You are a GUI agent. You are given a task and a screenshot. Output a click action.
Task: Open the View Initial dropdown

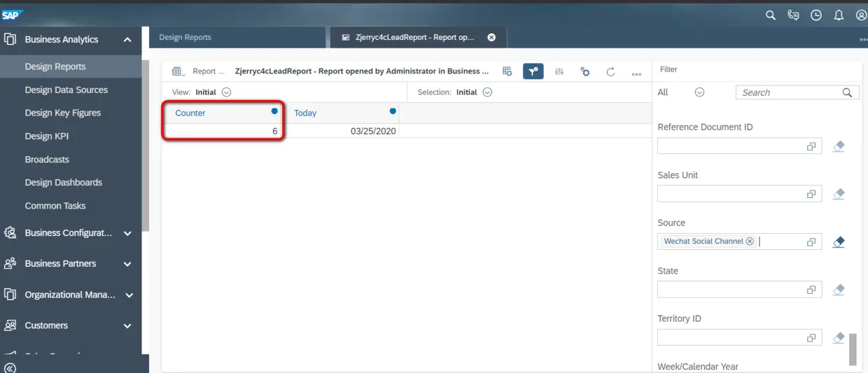(x=226, y=92)
